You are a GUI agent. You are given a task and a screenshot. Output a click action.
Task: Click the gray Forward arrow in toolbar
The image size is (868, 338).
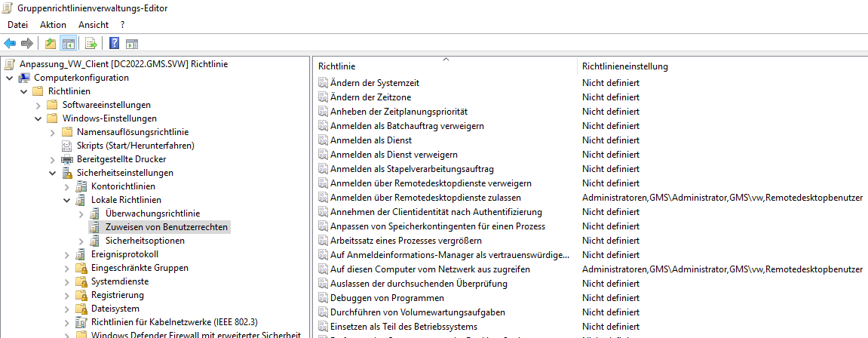[27, 44]
